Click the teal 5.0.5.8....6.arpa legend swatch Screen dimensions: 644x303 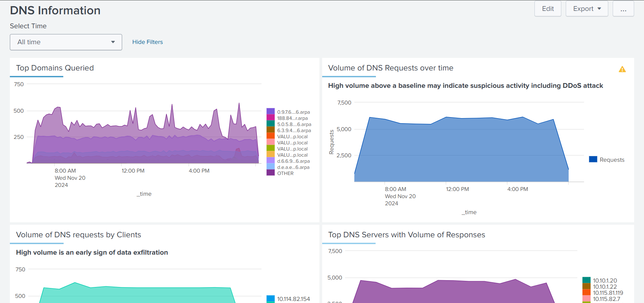pyautogui.click(x=270, y=124)
